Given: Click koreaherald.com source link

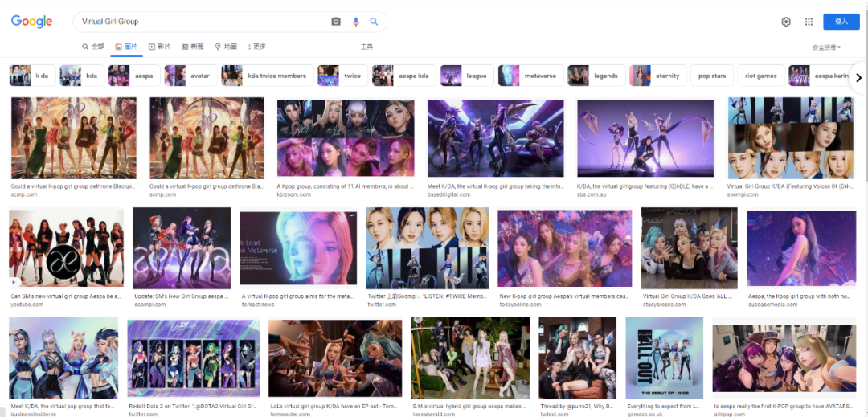Looking at the screenshot, I should [435, 414].
